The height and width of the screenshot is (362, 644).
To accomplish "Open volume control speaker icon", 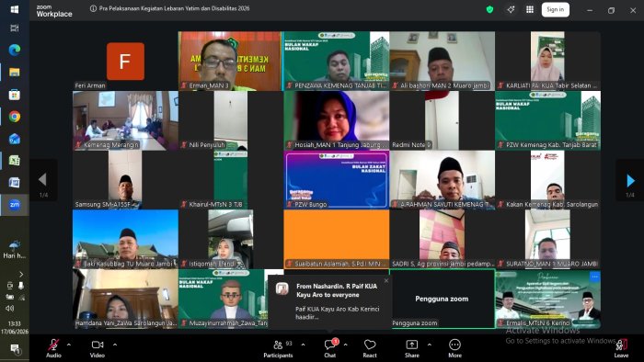I will pos(10,309).
